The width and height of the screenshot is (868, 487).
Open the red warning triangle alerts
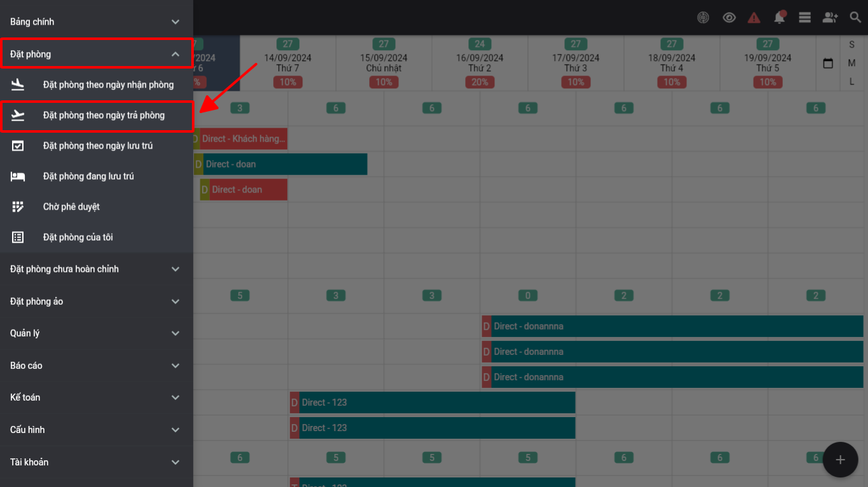tap(754, 18)
